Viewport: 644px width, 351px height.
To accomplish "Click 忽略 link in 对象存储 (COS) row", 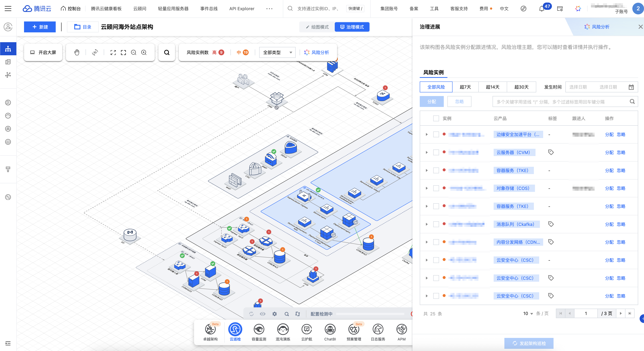I will click(621, 188).
